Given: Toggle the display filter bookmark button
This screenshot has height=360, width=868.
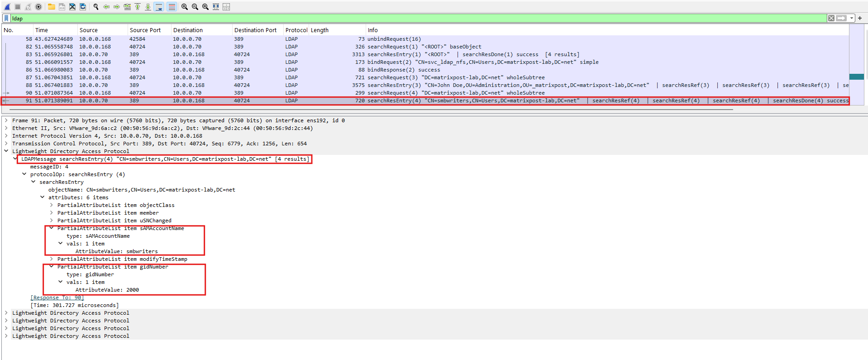Looking at the screenshot, I should pos(6,18).
